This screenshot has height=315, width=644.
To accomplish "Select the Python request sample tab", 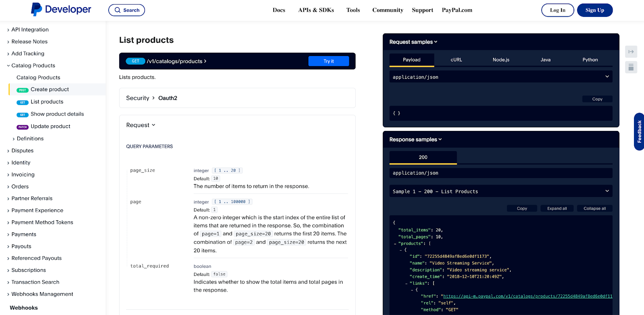I will coord(590,60).
